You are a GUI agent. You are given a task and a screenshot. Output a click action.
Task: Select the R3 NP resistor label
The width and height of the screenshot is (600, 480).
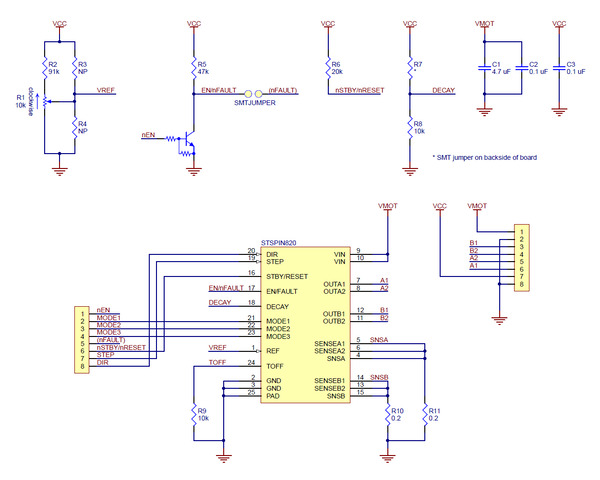83,68
